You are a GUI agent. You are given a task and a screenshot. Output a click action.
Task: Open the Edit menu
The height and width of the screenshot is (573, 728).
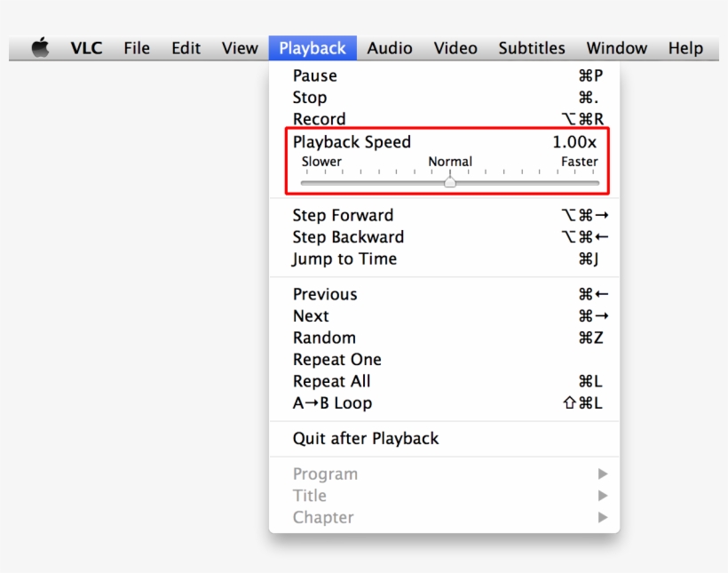point(186,48)
